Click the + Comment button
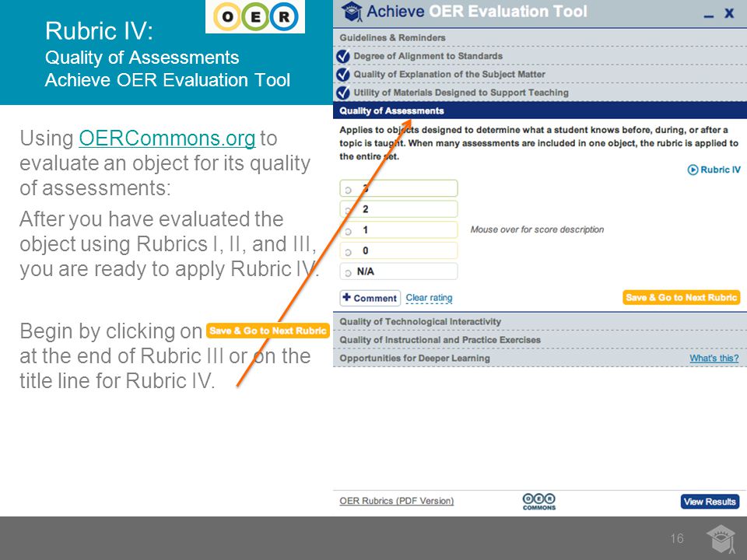Viewport: 747px width, 560px height. point(370,298)
